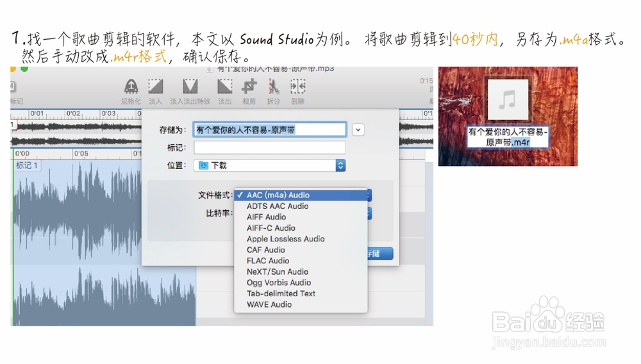This screenshot has height=364, width=641.
Task: Click the .m4r filename label on desktop
Action: click(508, 137)
